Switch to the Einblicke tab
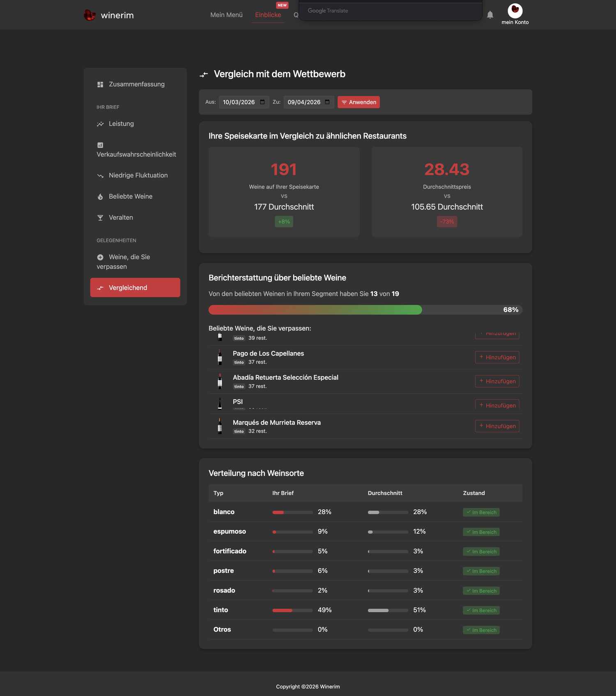Viewport: 616px width, 696px height. [x=268, y=15]
